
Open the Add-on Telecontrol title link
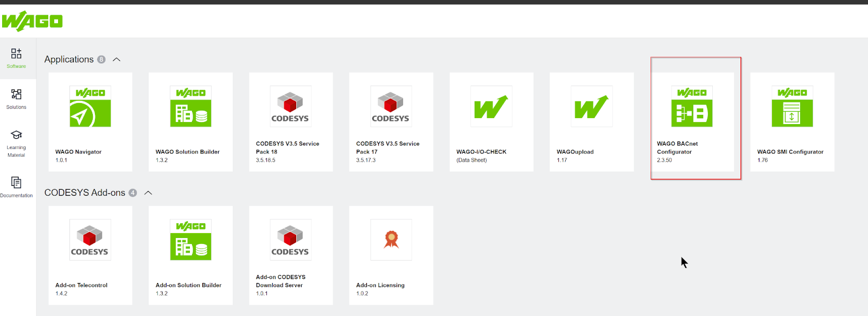(x=81, y=285)
